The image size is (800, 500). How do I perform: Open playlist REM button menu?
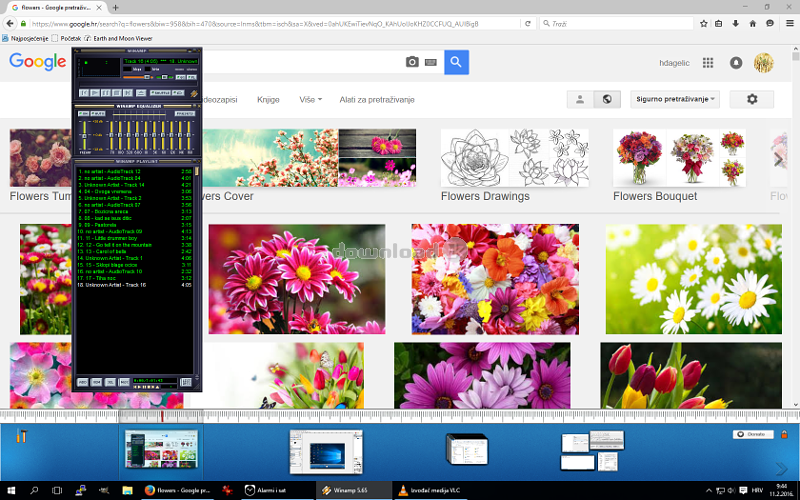coord(96,382)
